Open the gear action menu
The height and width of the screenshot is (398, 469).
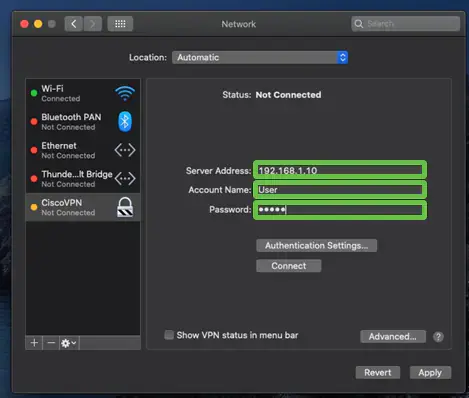point(69,343)
